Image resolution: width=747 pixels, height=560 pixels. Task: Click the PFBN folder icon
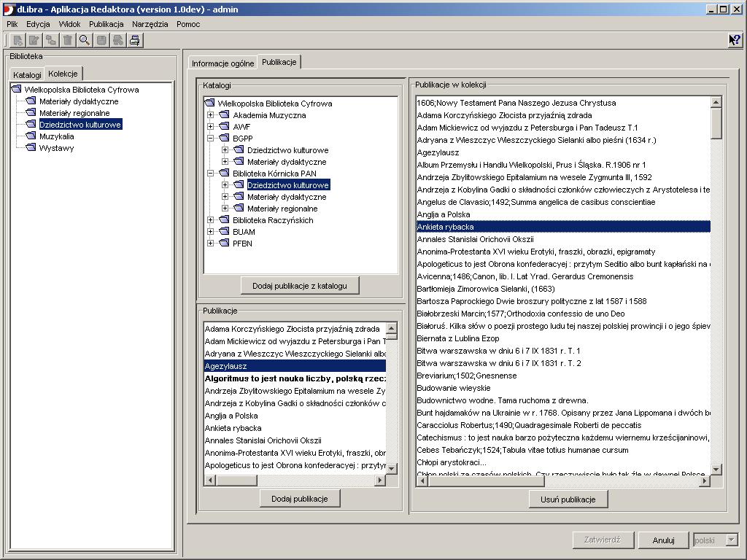coord(224,244)
